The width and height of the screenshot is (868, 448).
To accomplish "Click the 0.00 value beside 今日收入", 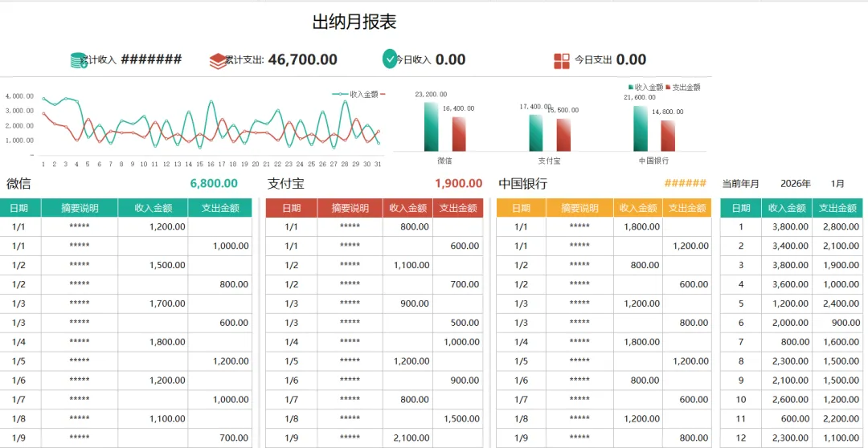I will coord(451,59).
